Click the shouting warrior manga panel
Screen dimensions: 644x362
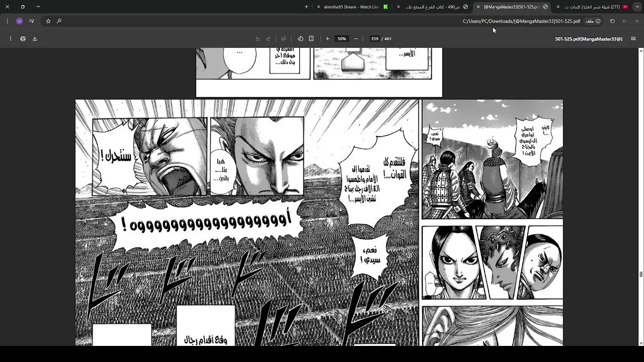click(150, 156)
